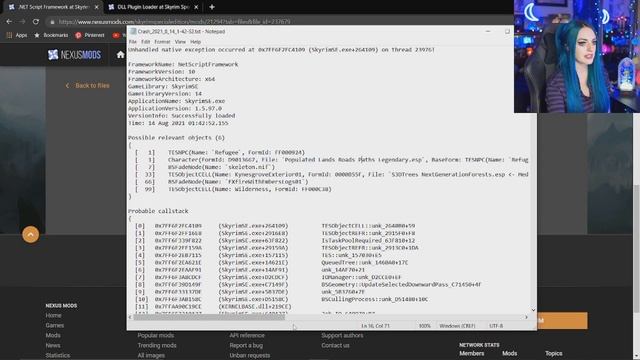Click the line 'FrameworkName: NetScriptFramework'
This screenshot has width=640, height=360.
point(183,64)
